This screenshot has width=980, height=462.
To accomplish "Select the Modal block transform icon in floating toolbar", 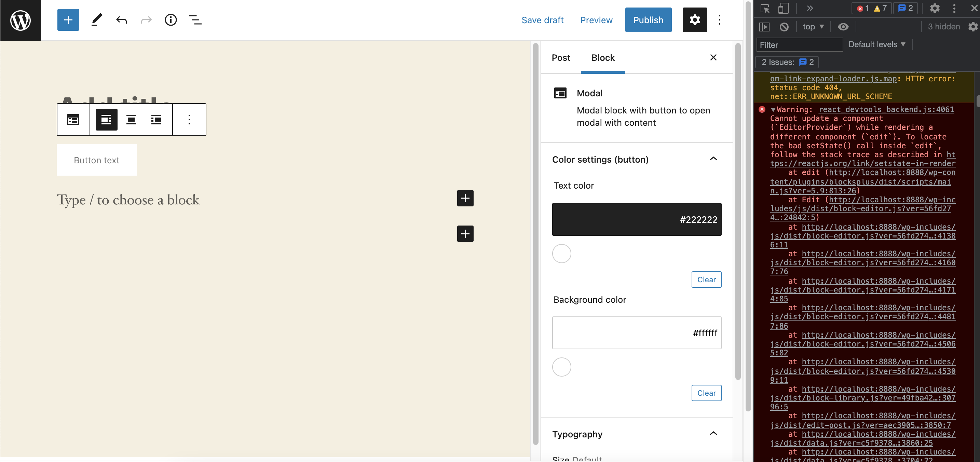I will pyautogui.click(x=73, y=120).
